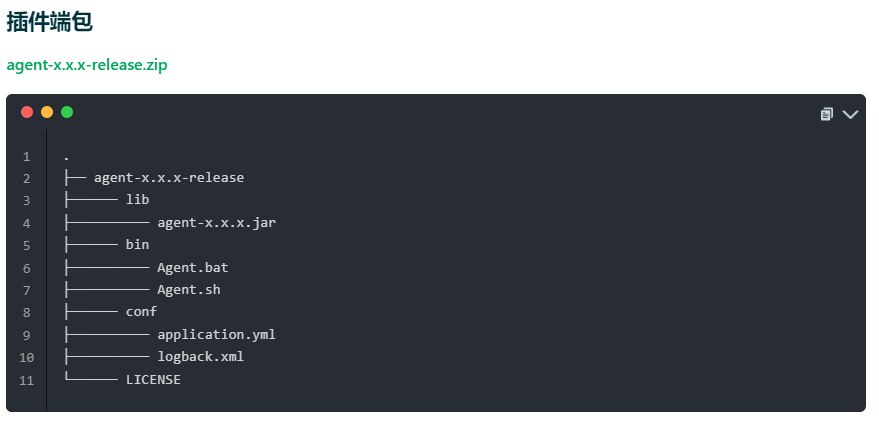Click the red dot on code block
The height and width of the screenshot is (423, 879).
point(27,112)
